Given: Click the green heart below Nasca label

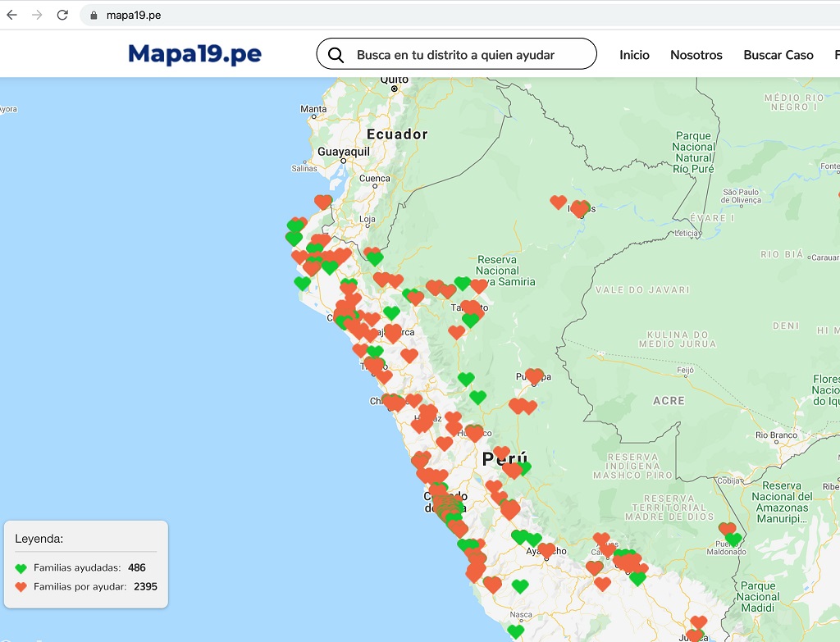Looking at the screenshot, I should 515,631.
